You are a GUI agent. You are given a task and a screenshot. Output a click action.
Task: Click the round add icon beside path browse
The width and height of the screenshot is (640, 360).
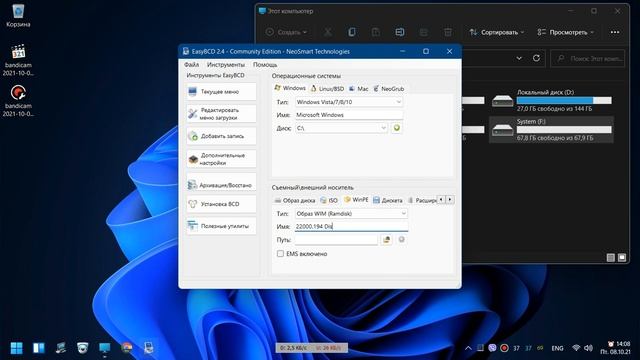(401, 240)
